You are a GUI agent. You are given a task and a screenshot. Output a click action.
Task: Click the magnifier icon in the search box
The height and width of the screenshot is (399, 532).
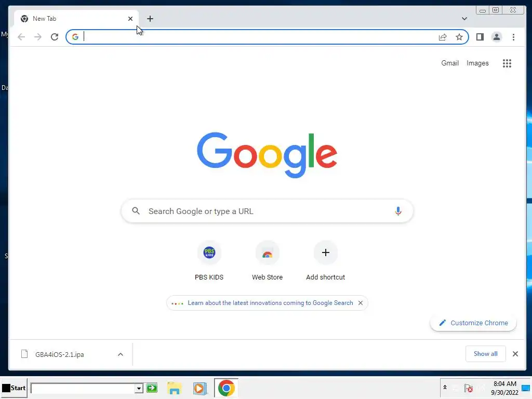point(136,211)
